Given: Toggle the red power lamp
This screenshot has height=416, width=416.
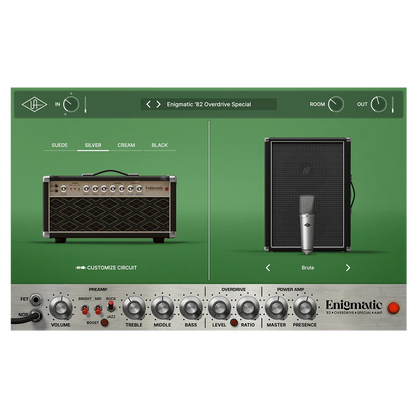Looking at the screenshot, I should tap(394, 308).
